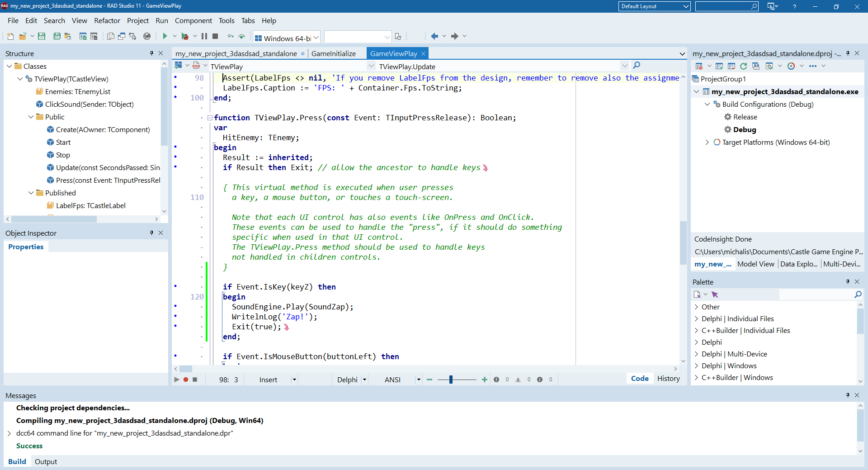Open the Output tab in Messages
The image size is (868, 470).
tap(46, 461)
